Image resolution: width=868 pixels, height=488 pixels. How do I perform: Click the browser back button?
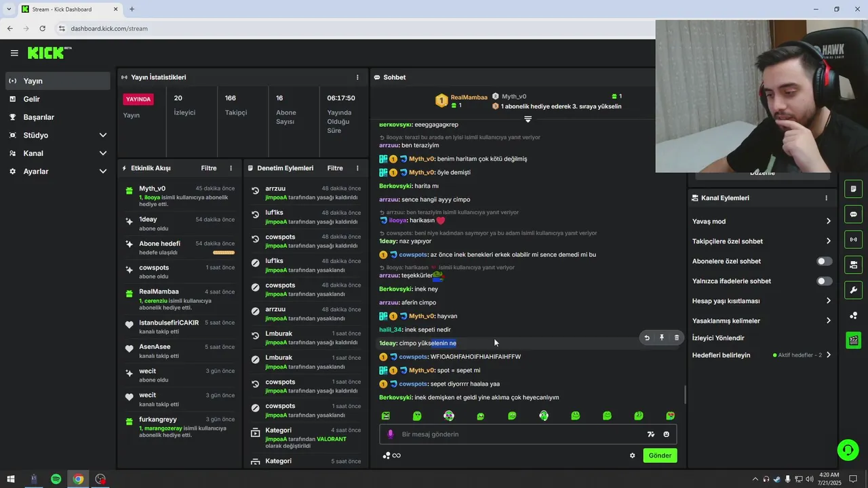tap(9, 28)
